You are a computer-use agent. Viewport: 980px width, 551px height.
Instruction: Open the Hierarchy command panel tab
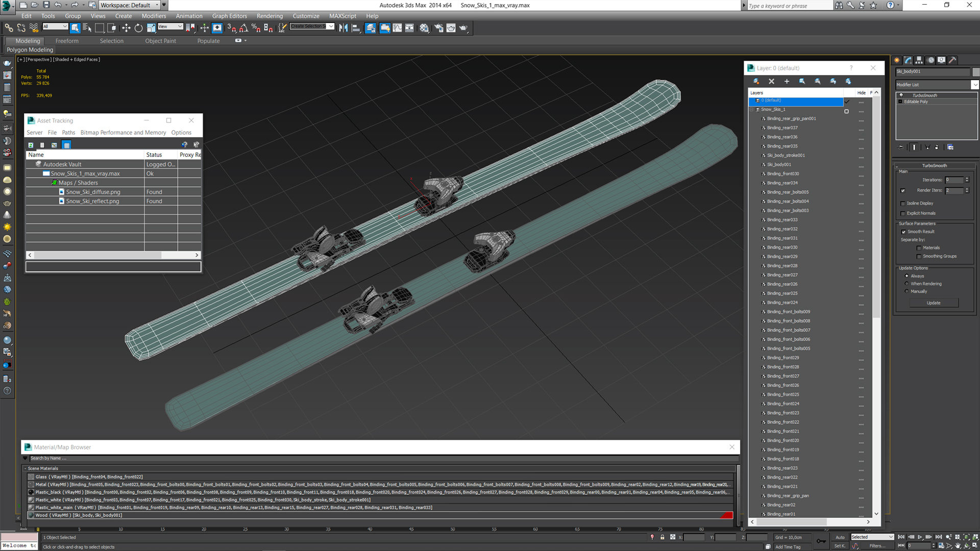(x=919, y=60)
